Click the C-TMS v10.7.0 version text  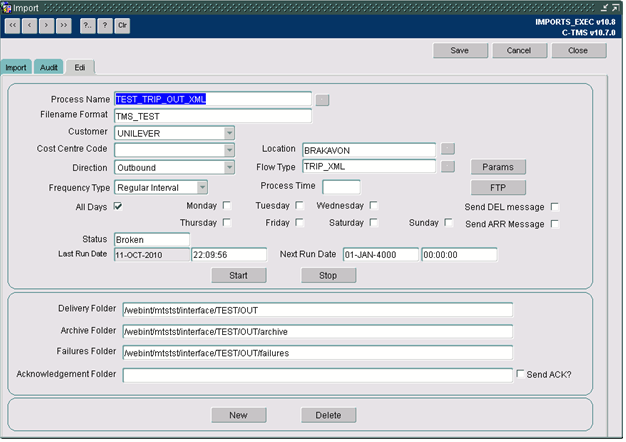coord(588,33)
